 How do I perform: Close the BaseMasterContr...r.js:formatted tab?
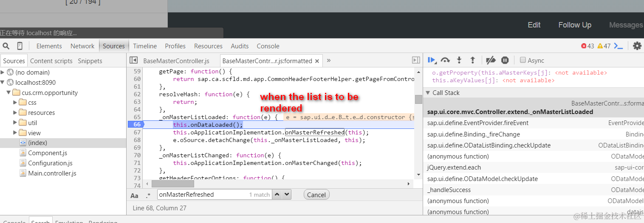click(x=317, y=61)
